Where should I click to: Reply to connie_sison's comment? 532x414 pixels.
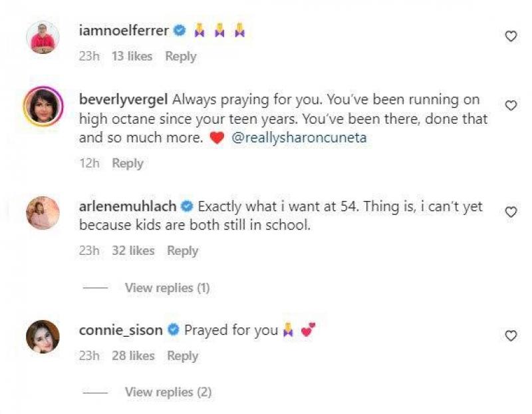[x=183, y=356]
